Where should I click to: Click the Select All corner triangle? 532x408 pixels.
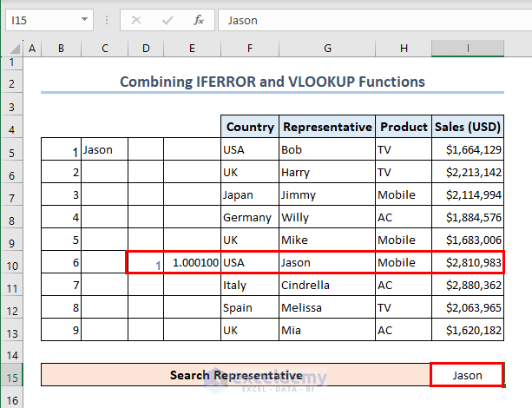10,49
